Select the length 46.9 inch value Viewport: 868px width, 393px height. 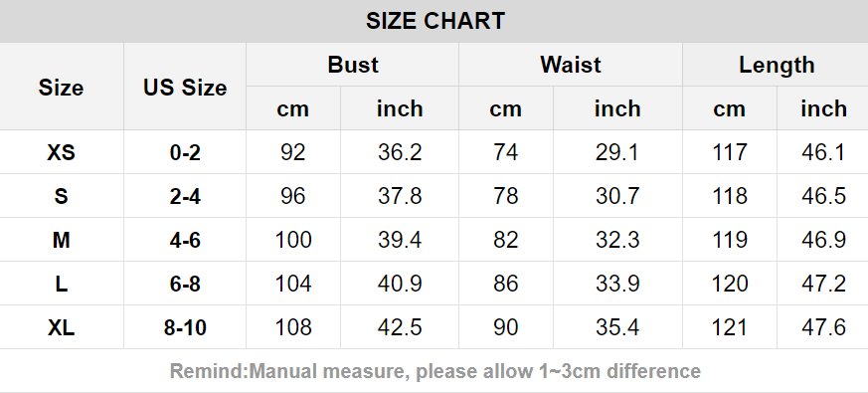823,240
